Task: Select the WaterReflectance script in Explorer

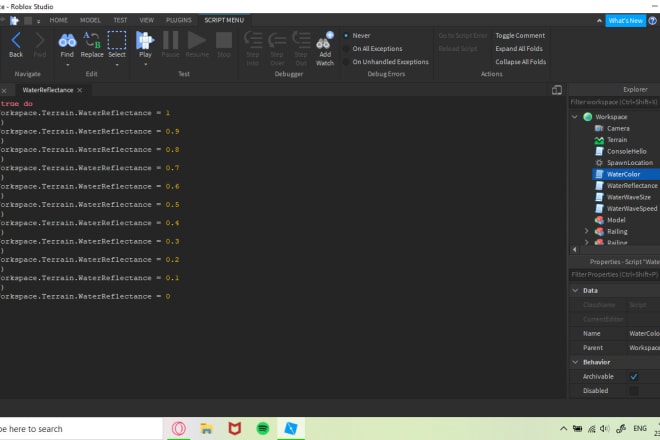Action: pyautogui.click(x=632, y=185)
